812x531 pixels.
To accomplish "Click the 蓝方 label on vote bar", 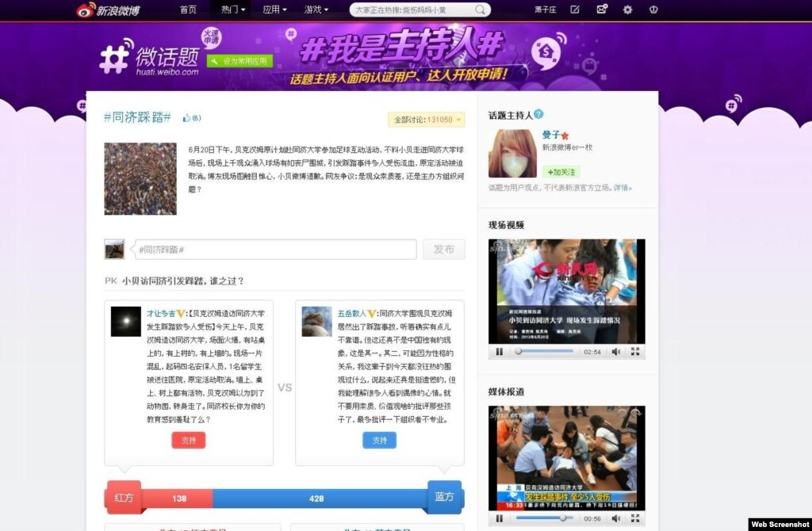I will pyautogui.click(x=444, y=497).
